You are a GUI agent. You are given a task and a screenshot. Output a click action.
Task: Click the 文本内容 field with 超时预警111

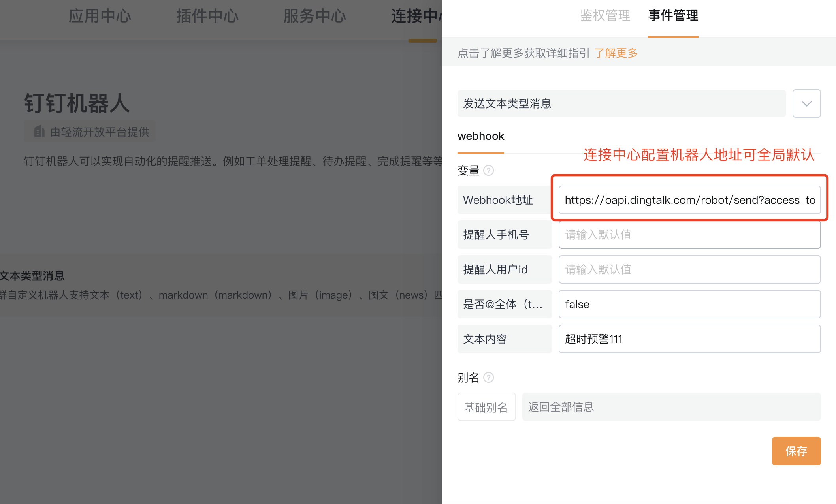click(689, 339)
